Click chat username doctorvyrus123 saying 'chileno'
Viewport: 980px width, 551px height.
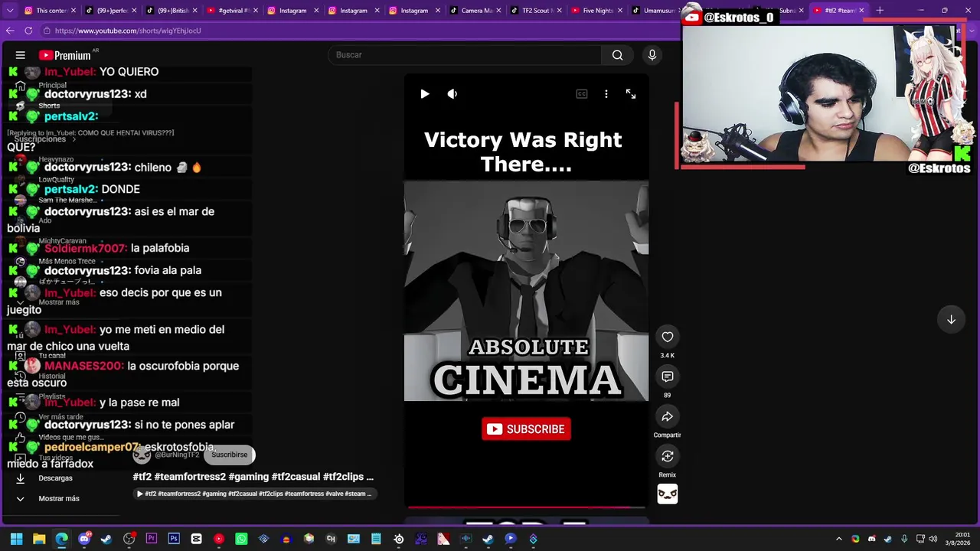pos(87,168)
